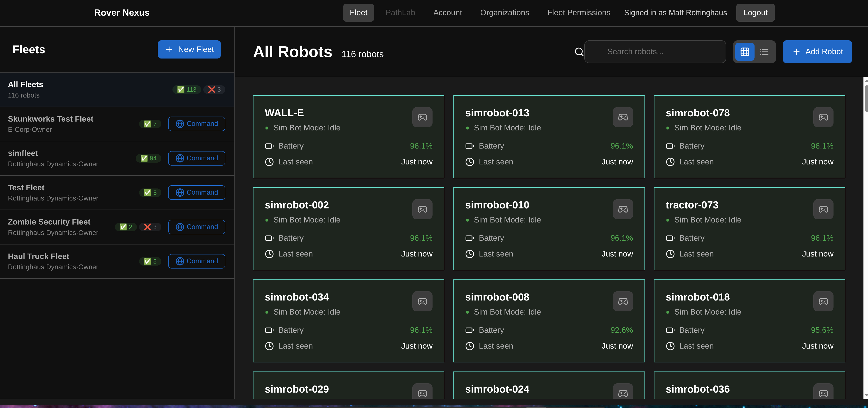This screenshot has width=868, height=408.
Task: Open gamepad control for simrobot-034
Action: [x=422, y=301]
